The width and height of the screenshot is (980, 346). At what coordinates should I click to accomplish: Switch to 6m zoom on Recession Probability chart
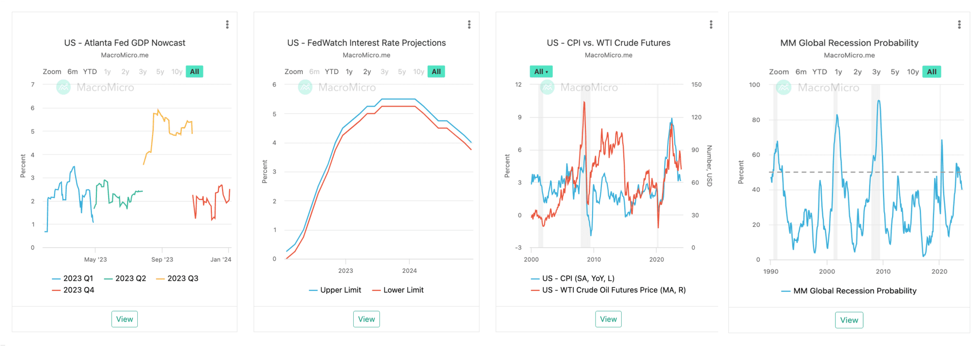point(801,72)
